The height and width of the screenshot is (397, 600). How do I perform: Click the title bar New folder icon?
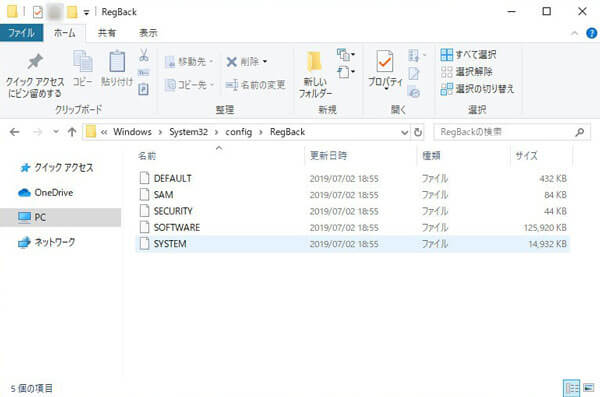click(72, 12)
